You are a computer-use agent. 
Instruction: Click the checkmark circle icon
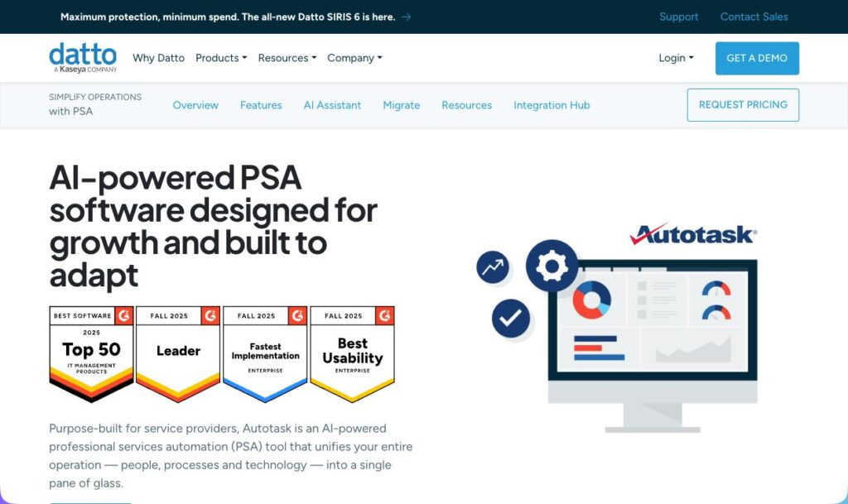(x=510, y=318)
